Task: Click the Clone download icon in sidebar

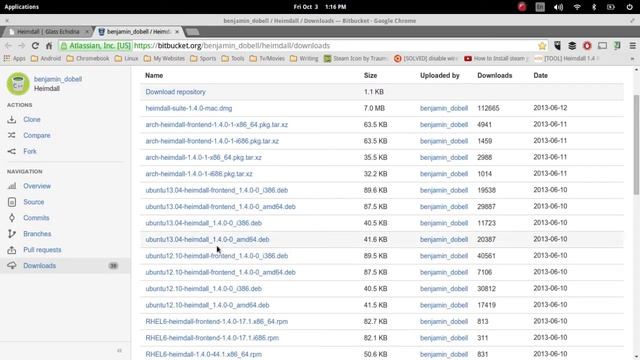Action: click(x=11, y=119)
